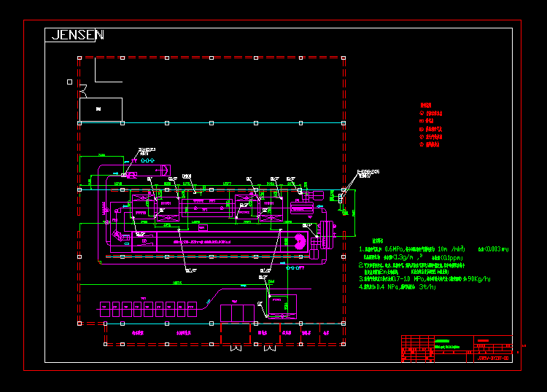Click the cyan arrow on the long green pipe
Viewport: 547px width, 392px height.
244,286
